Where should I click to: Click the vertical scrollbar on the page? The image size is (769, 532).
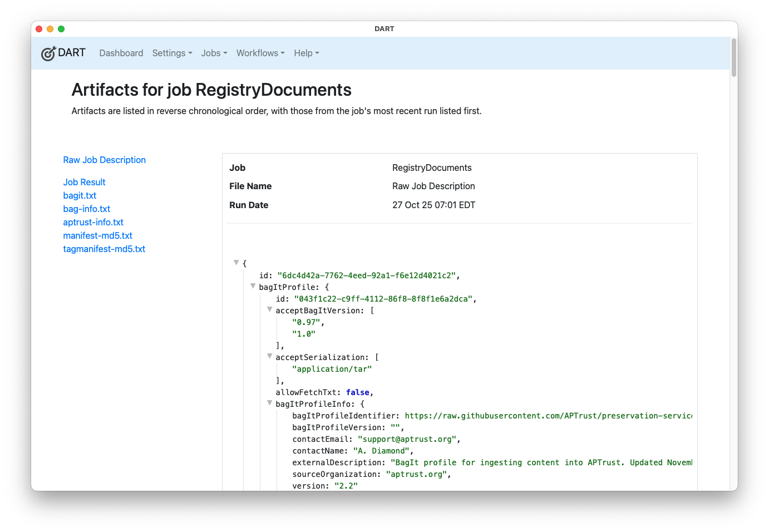(x=734, y=58)
